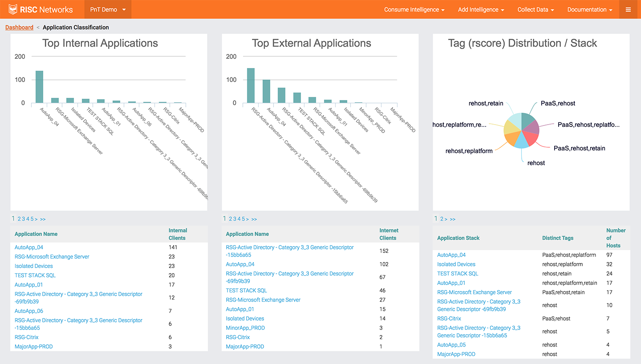Open the MinorApp_PROD link

[x=245, y=328]
